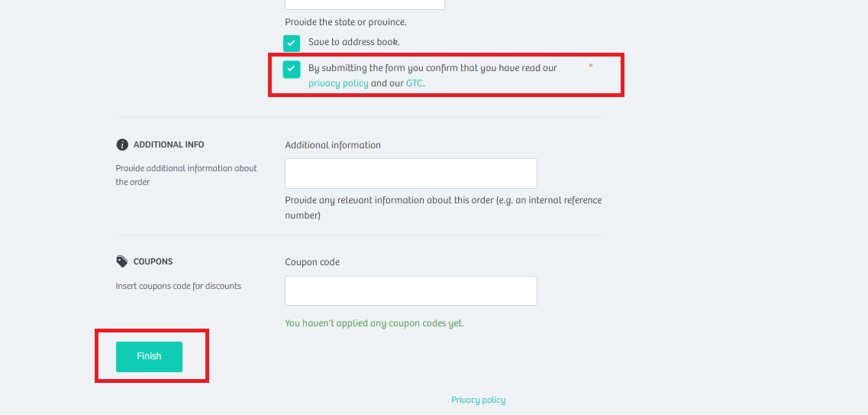This screenshot has height=415, width=868.
Task: Click the 'You haven't applied any coupon codes' message
Action: tap(374, 323)
